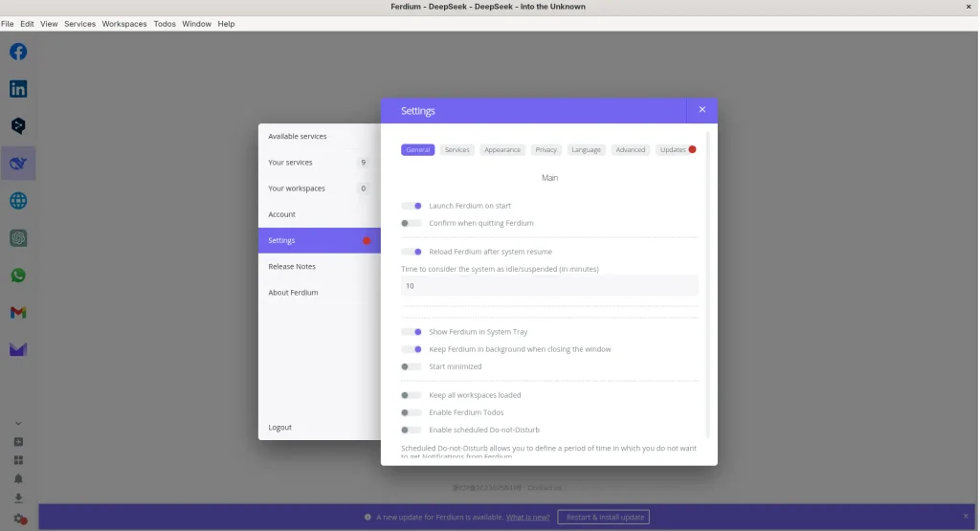Switch to the Updates settings tab
980x531 pixels.
[x=677, y=150]
